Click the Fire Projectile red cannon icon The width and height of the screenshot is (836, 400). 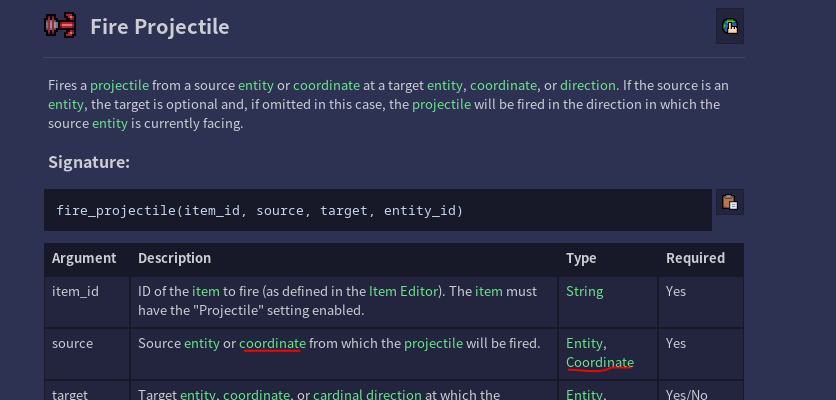point(60,26)
